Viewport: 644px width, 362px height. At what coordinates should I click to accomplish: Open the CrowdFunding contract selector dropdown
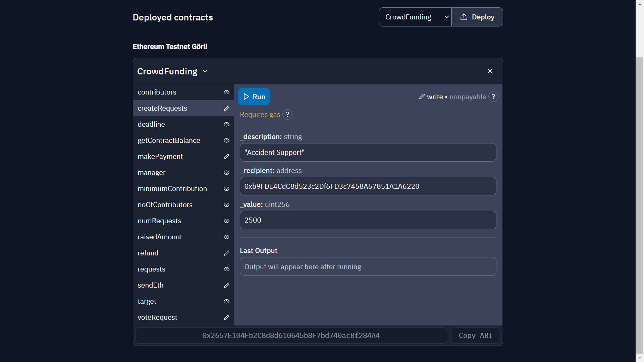pos(415,17)
